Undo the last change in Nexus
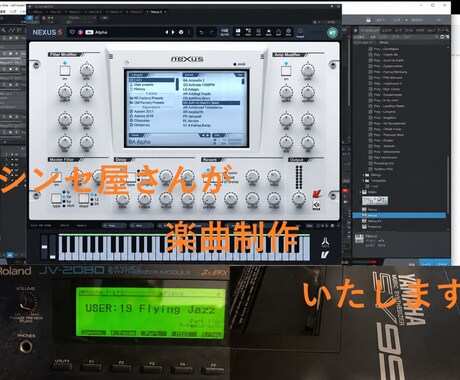The height and width of the screenshot is (380, 460). click(x=201, y=32)
